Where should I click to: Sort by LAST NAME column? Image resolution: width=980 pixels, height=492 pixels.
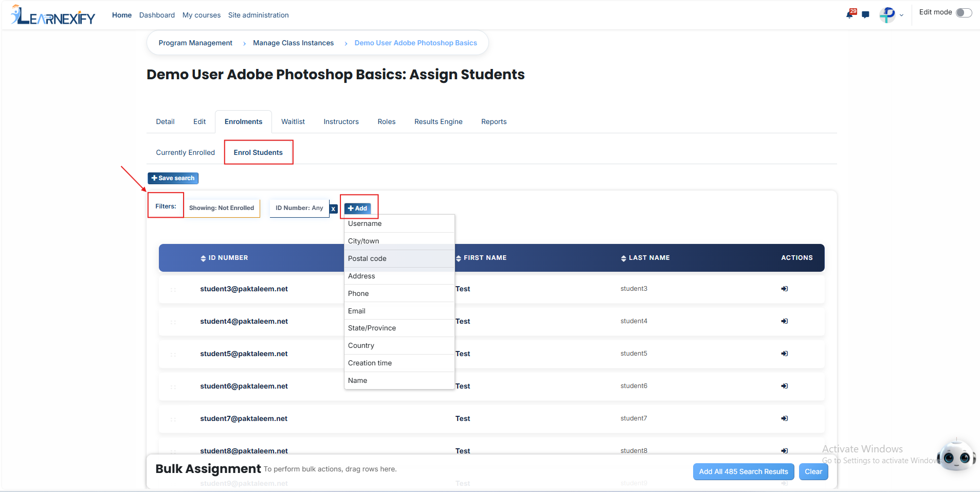click(645, 258)
